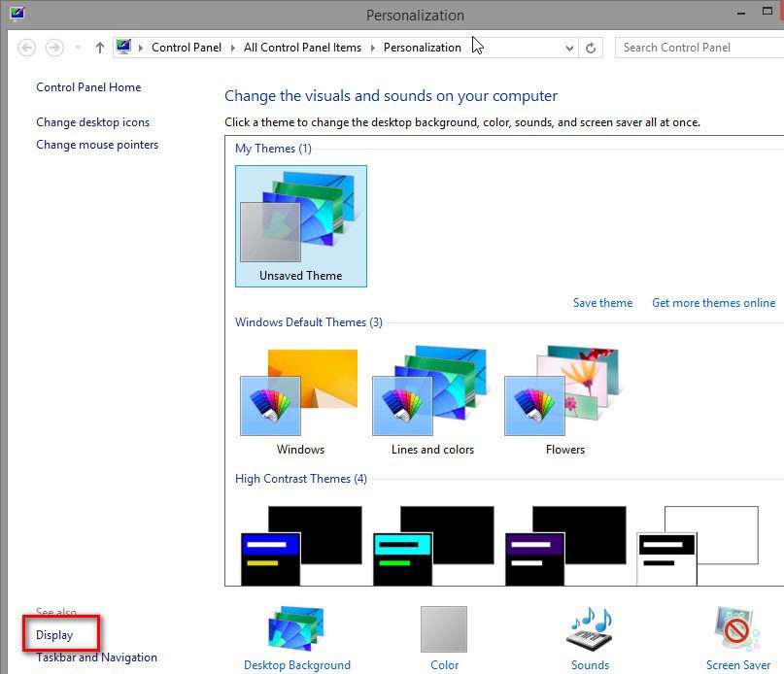Click the Back navigation arrow
784x674 pixels.
click(x=27, y=48)
